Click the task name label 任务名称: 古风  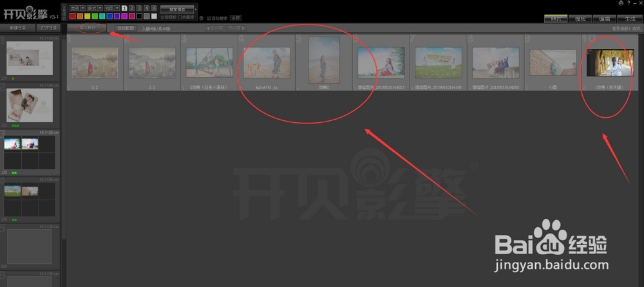click(626, 29)
